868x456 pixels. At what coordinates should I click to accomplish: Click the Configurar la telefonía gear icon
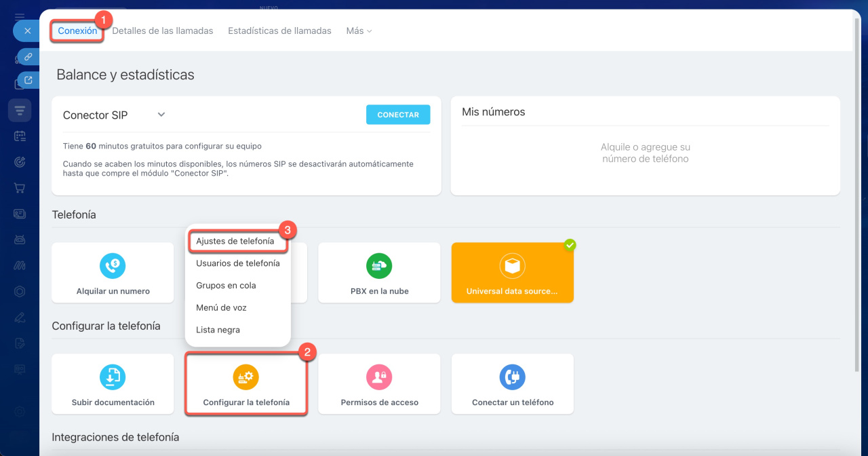click(245, 377)
